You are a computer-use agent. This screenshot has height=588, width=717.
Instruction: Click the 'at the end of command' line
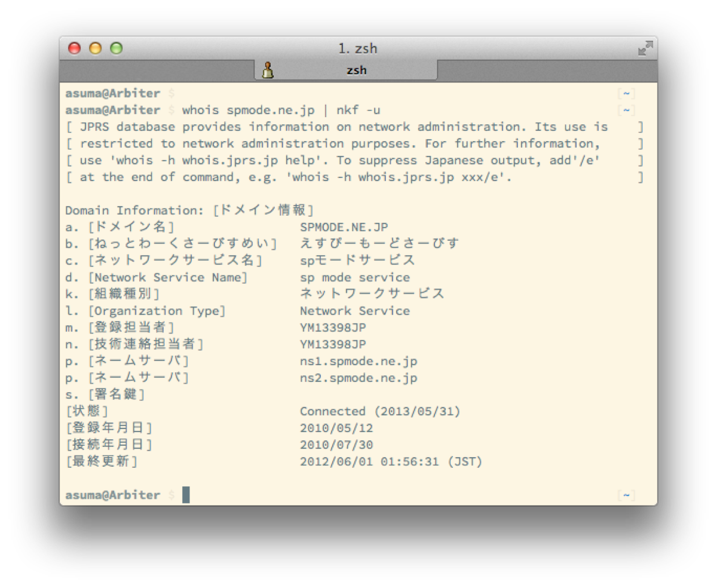coord(355,177)
